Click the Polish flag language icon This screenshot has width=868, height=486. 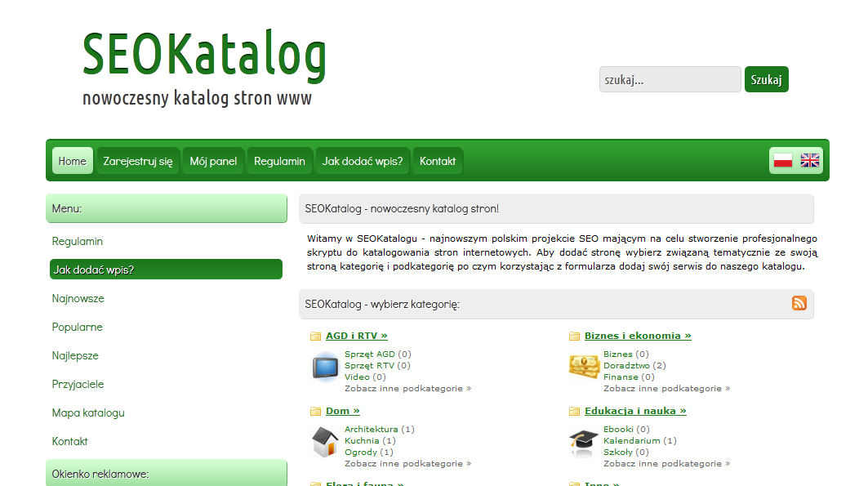[x=783, y=160]
